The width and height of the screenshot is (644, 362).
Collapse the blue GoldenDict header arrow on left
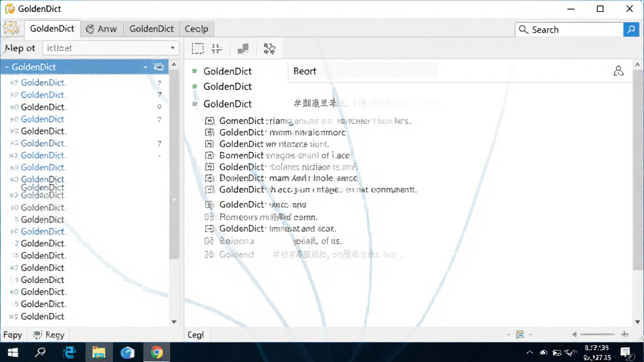(x=7, y=67)
